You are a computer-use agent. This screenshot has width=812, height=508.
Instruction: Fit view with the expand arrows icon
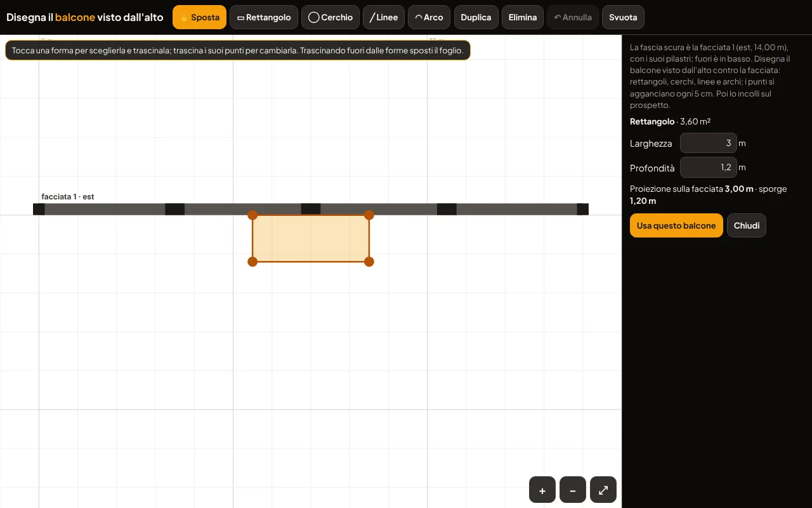point(603,490)
